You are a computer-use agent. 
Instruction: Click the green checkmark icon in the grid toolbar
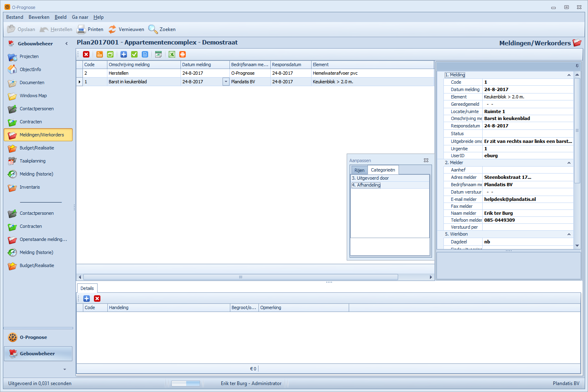coord(134,54)
